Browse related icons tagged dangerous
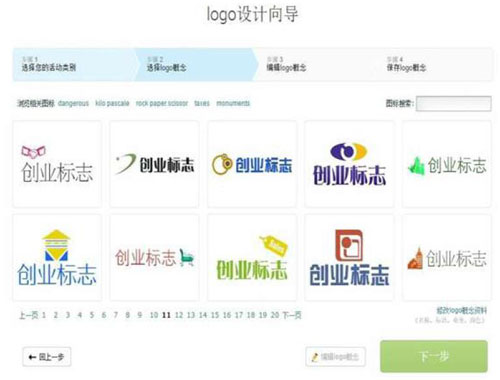This screenshot has width=500, height=380. coord(73,103)
